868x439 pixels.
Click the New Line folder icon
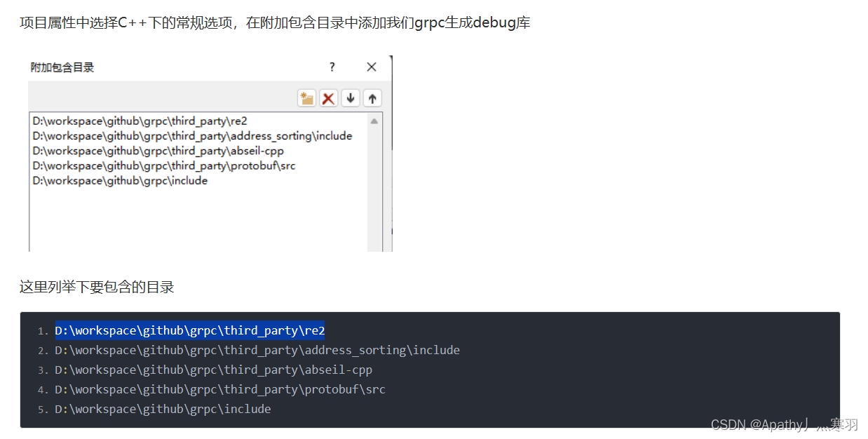pyautogui.click(x=306, y=97)
